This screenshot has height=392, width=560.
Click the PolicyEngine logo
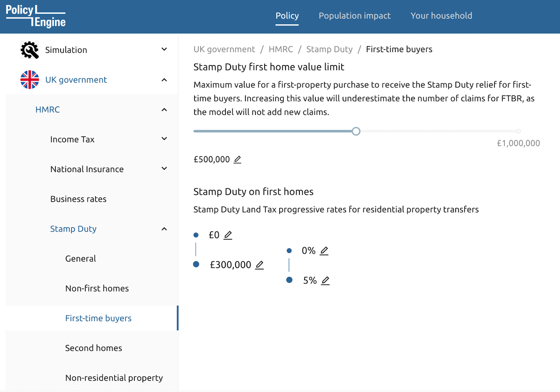36,16
